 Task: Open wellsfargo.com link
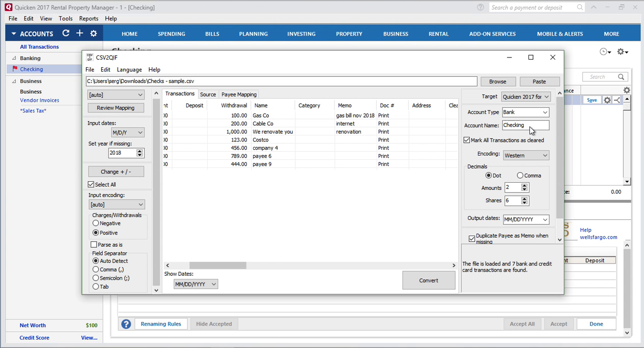coord(598,237)
